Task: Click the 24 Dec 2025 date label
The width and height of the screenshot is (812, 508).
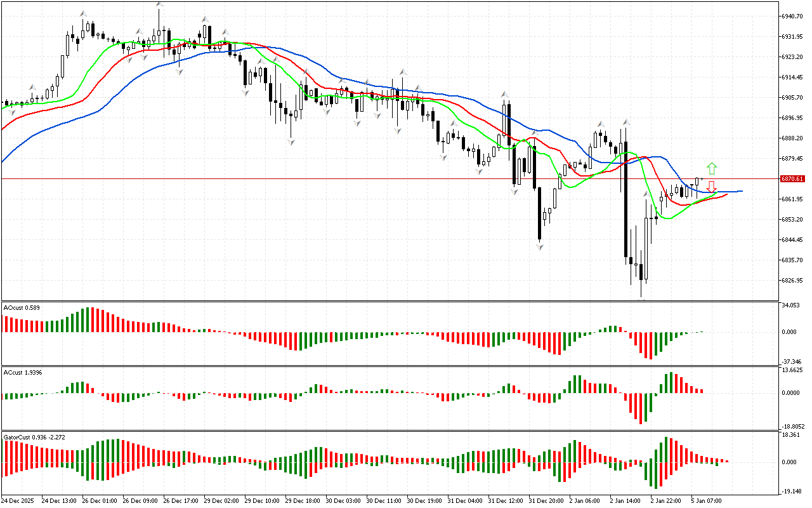Action: coord(19,501)
